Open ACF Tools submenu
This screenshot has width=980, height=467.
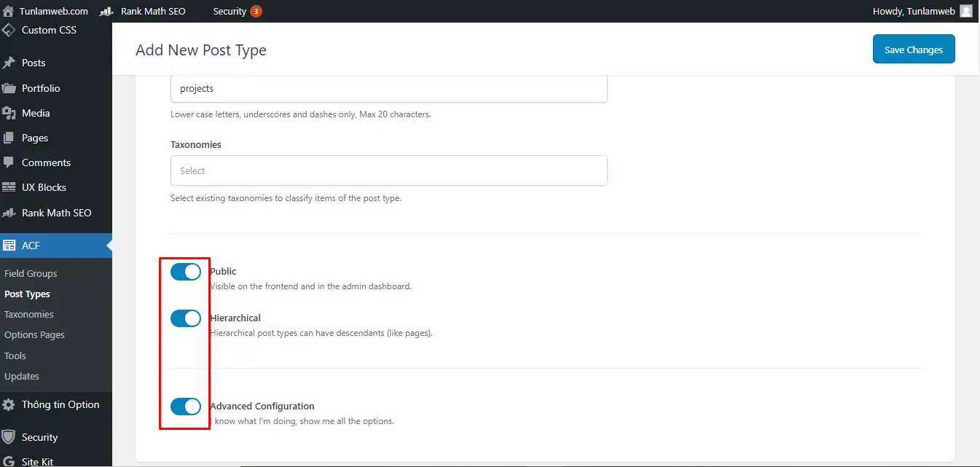(x=15, y=356)
